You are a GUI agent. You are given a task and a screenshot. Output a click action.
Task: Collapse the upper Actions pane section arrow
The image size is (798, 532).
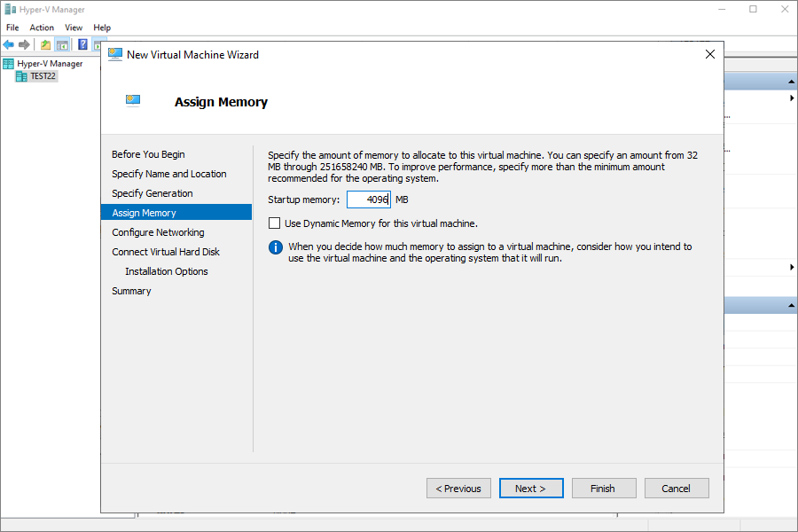click(x=791, y=82)
